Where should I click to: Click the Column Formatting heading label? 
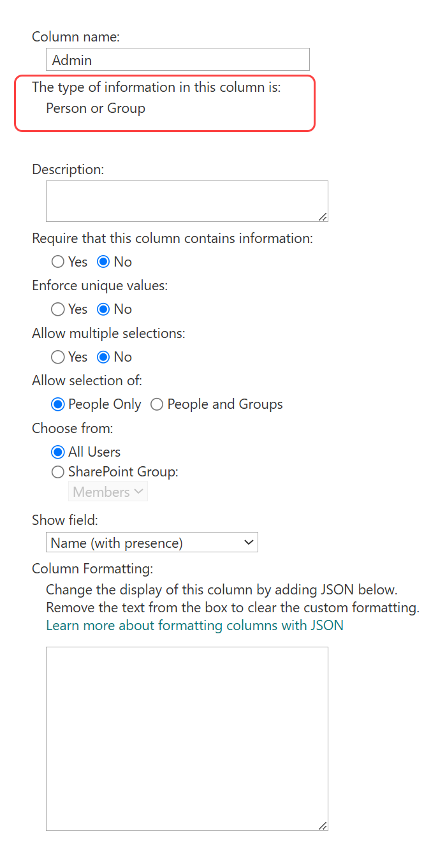click(x=92, y=568)
